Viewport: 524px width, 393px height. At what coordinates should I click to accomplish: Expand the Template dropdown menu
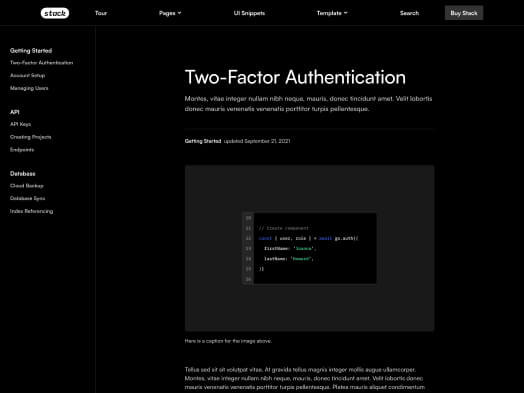coord(332,13)
